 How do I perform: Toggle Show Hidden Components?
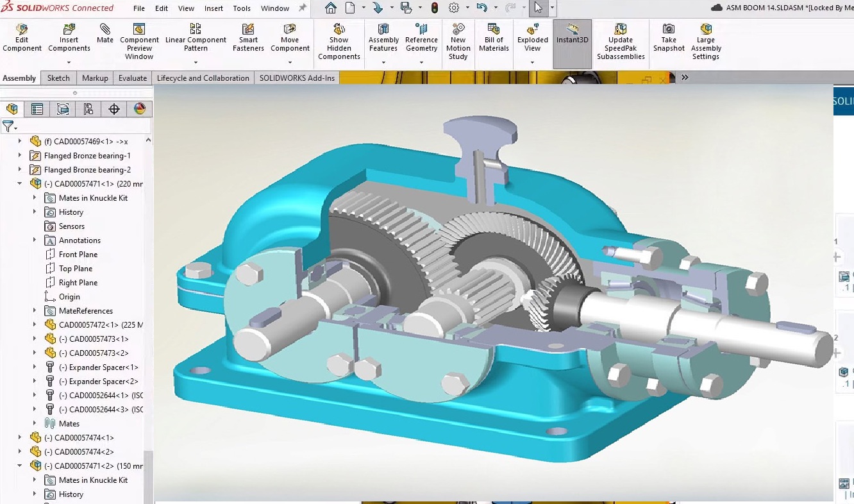click(339, 38)
